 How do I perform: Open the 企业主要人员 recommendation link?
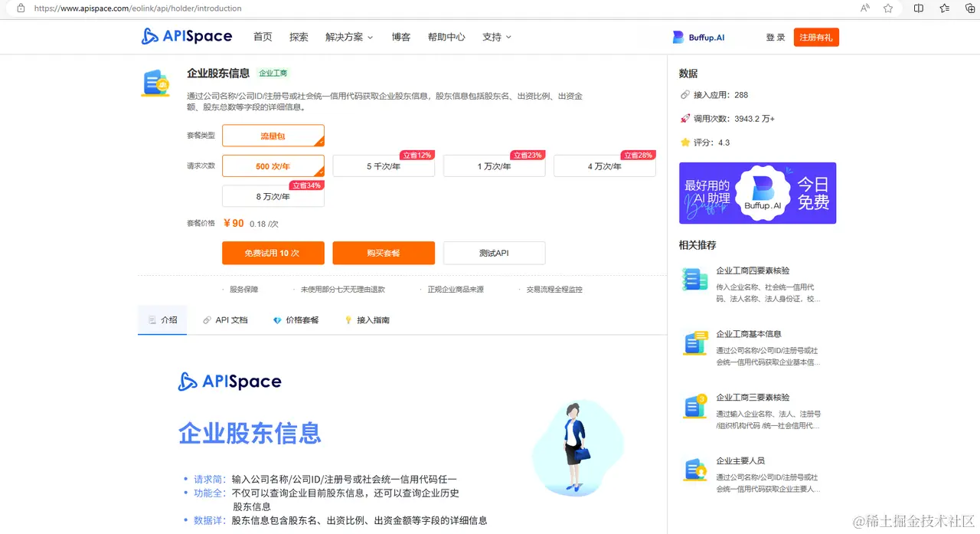click(x=740, y=461)
